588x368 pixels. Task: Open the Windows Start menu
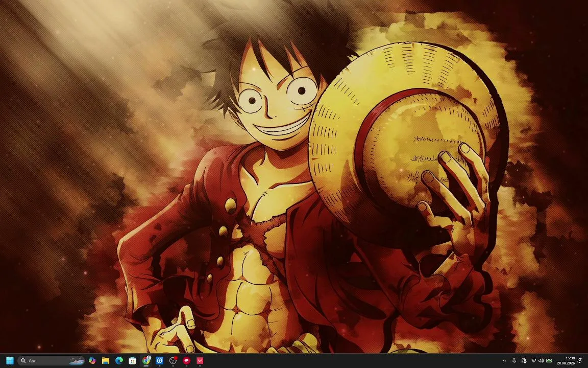(10, 361)
